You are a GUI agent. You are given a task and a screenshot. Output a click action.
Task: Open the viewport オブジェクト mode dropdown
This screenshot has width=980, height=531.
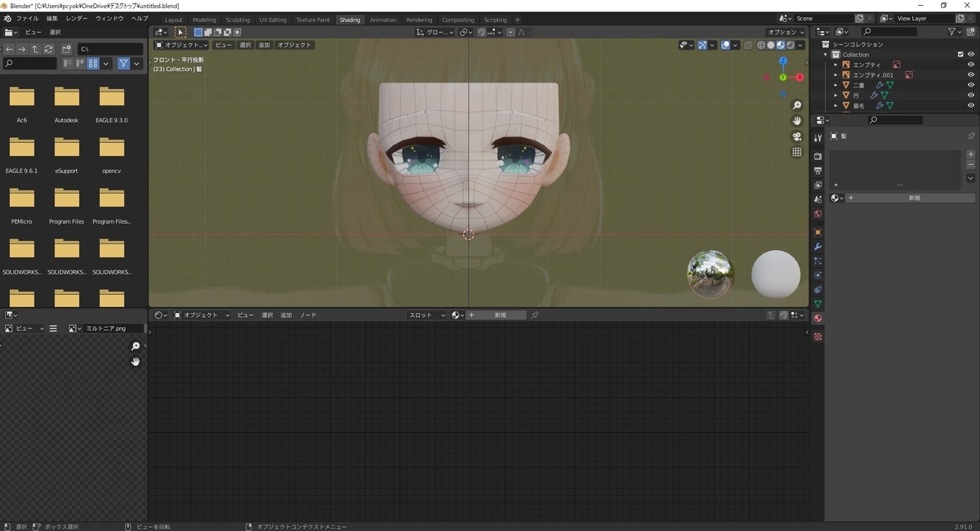coord(181,45)
